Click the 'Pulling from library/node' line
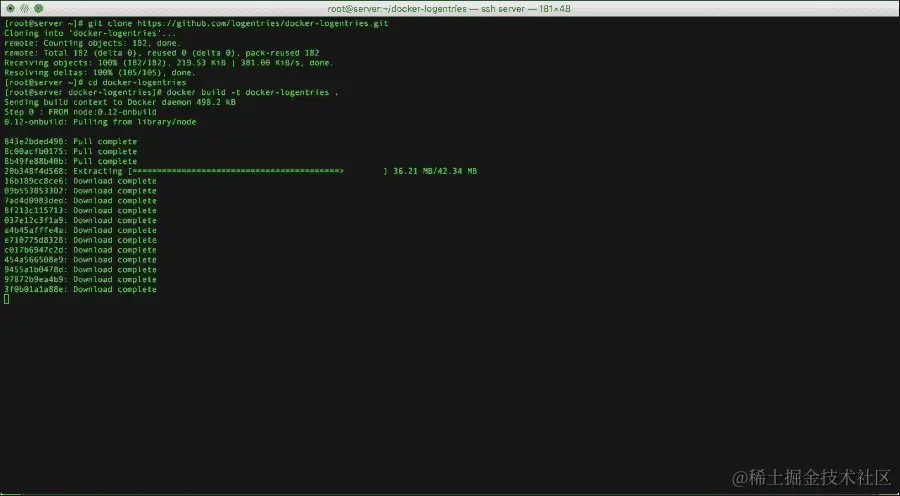Image resolution: width=900 pixels, height=496 pixels. (100, 122)
